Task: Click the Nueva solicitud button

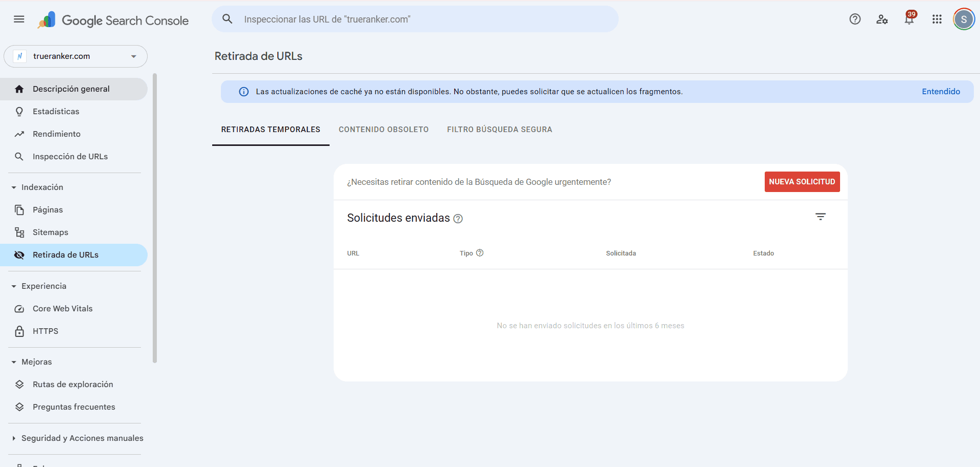Action: pos(802,182)
